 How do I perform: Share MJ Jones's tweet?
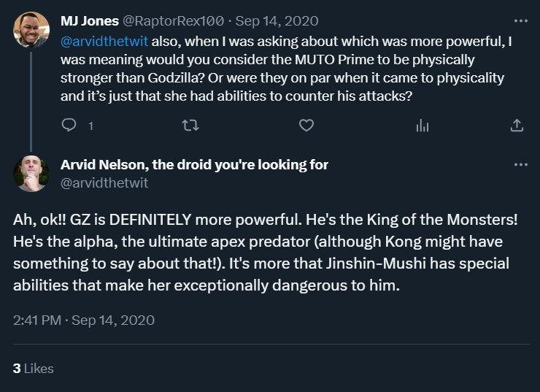pyautogui.click(x=517, y=126)
